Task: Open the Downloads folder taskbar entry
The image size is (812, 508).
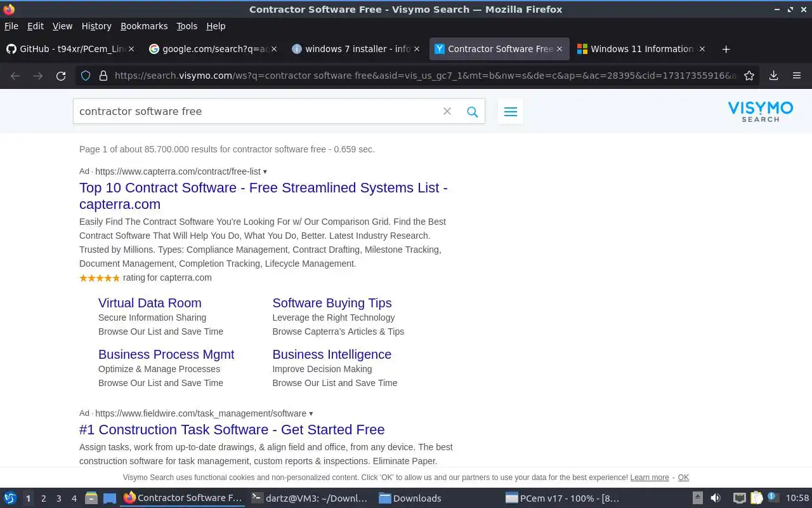Action: click(410, 498)
